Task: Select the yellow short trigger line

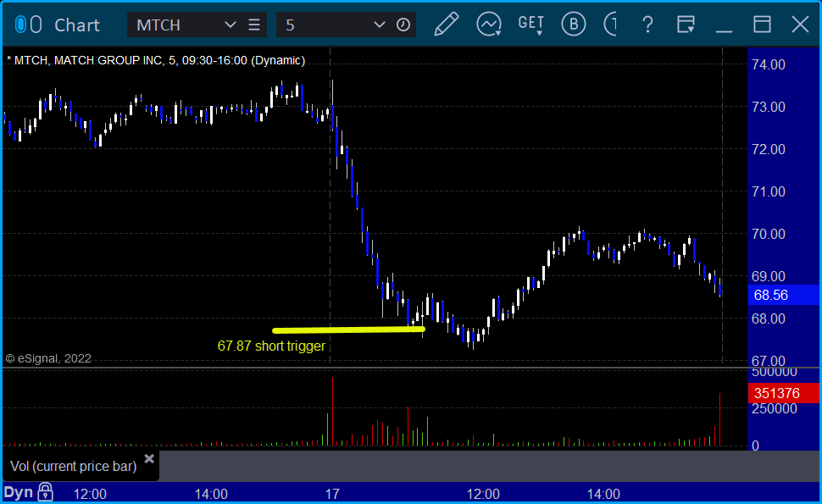Action: click(x=348, y=330)
